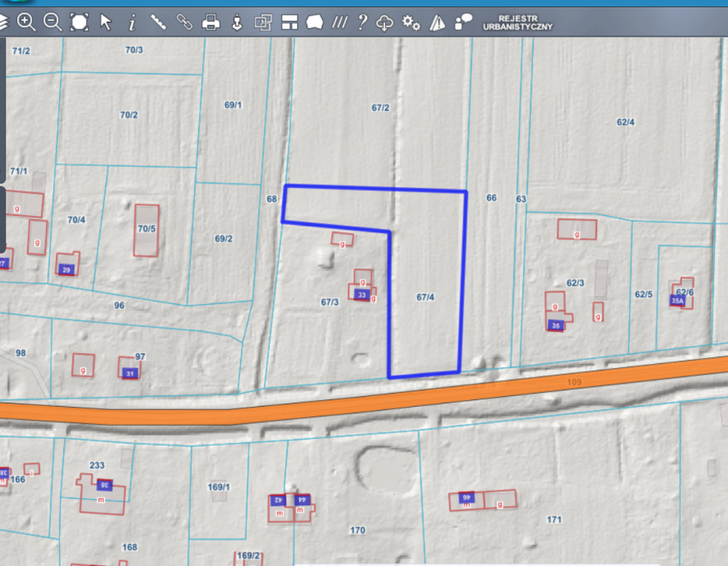Click the chain link icon
Image resolution: width=728 pixels, height=566 pixels.
(x=184, y=22)
